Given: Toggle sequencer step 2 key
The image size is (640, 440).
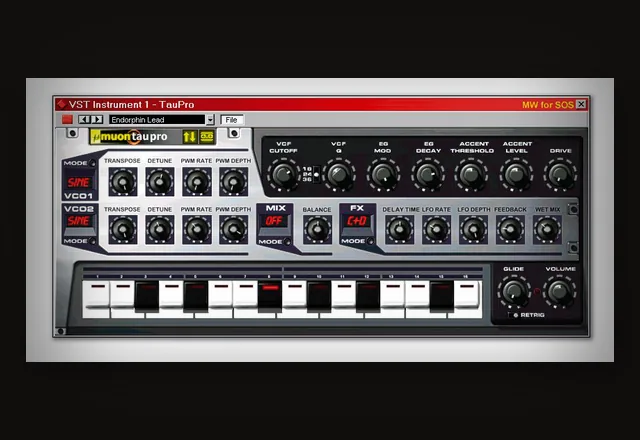Looking at the screenshot, I should [x=122, y=294].
